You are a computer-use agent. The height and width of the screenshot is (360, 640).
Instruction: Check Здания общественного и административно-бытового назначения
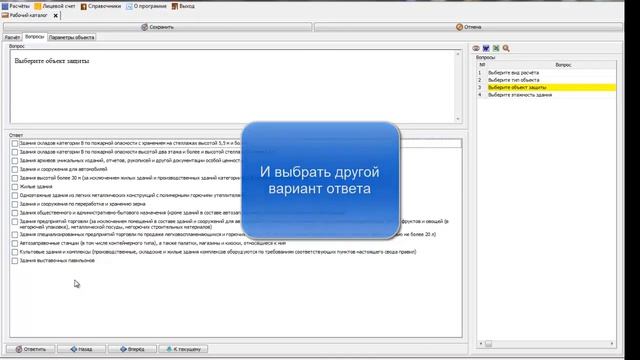15,213
